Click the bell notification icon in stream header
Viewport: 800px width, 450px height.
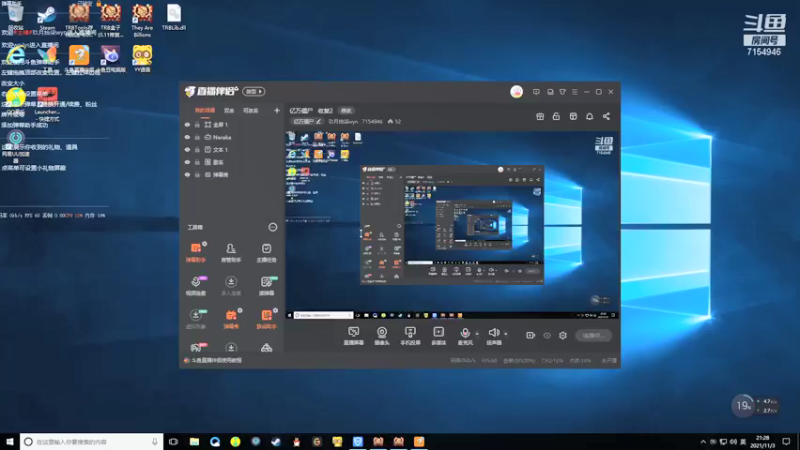click(x=589, y=116)
